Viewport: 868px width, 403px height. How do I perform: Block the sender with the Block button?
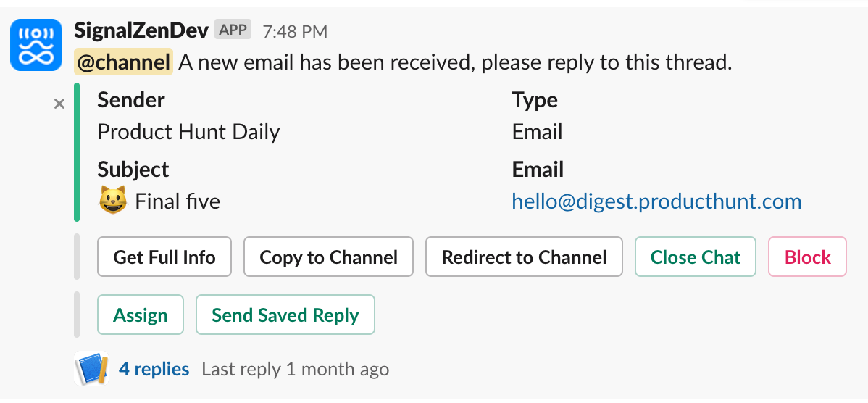click(807, 257)
